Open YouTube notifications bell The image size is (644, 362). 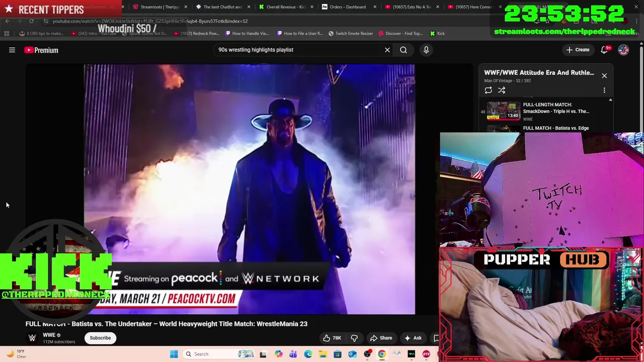pyautogui.click(x=605, y=50)
